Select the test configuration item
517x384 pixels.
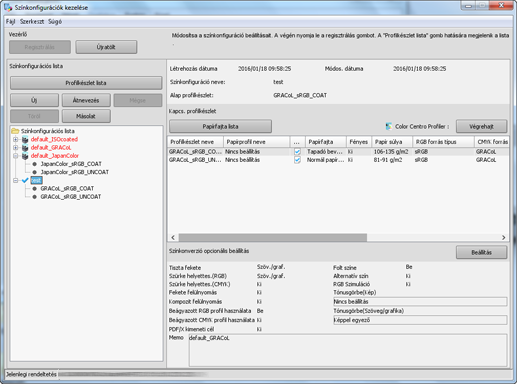[x=36, y=180]
